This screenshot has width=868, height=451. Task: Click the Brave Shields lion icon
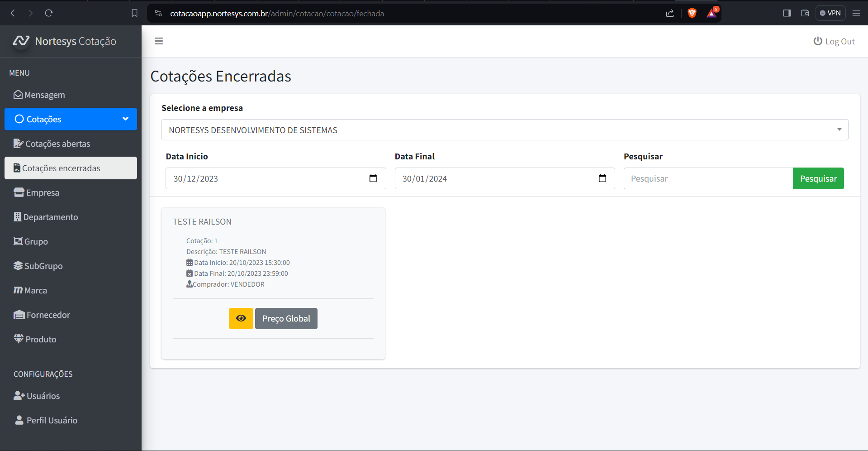(x=692, y=13)
